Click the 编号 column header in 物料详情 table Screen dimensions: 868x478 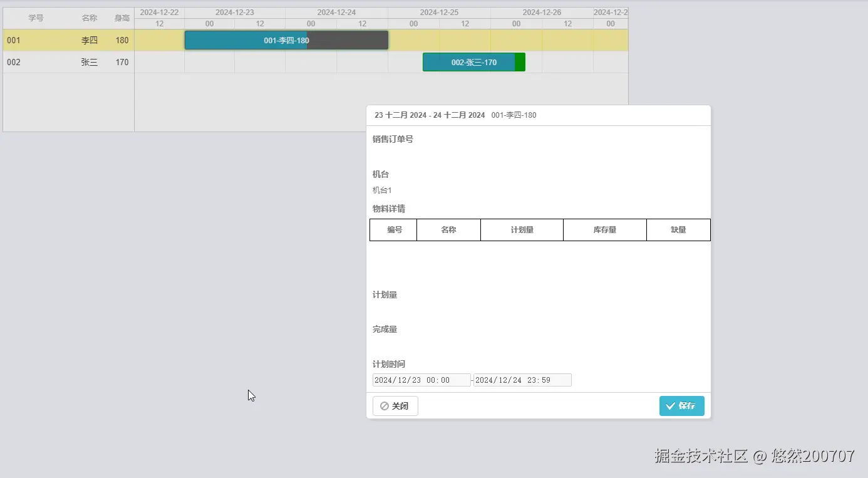(x=393, y=229)
